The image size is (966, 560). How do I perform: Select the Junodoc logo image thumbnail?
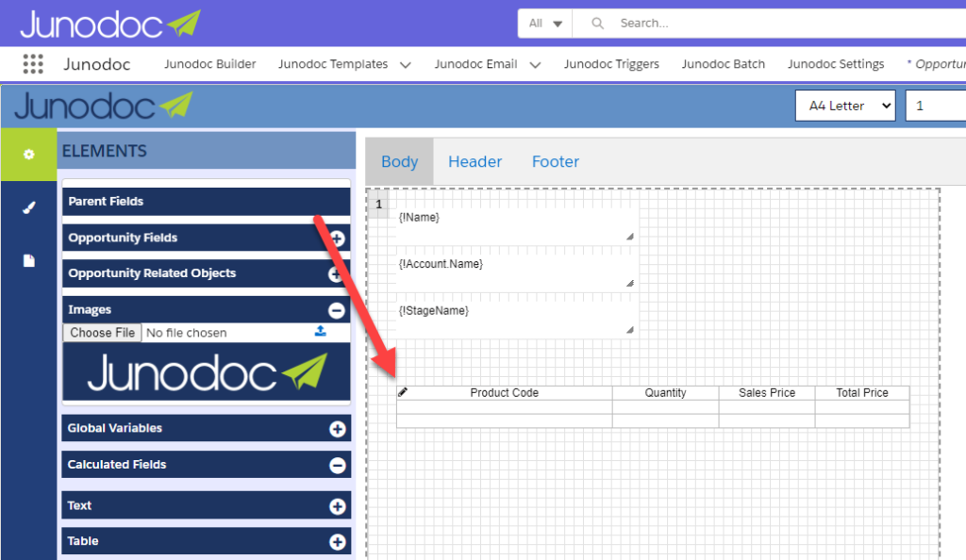207,372
